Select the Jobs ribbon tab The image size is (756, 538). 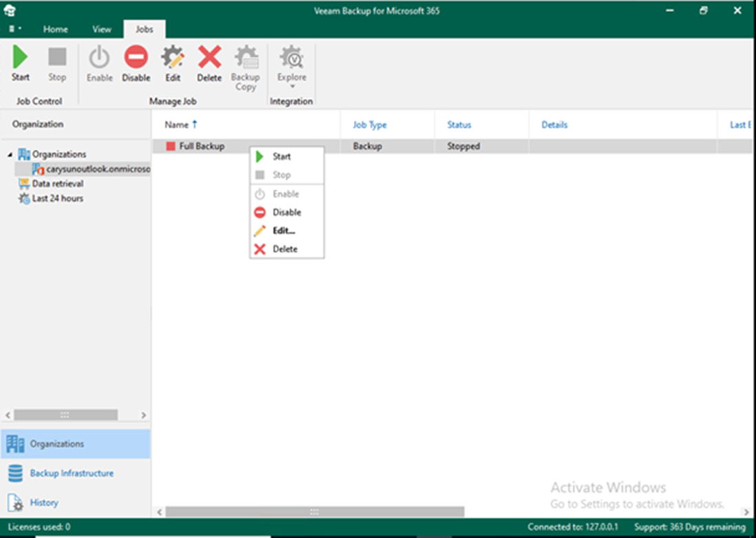144,30
